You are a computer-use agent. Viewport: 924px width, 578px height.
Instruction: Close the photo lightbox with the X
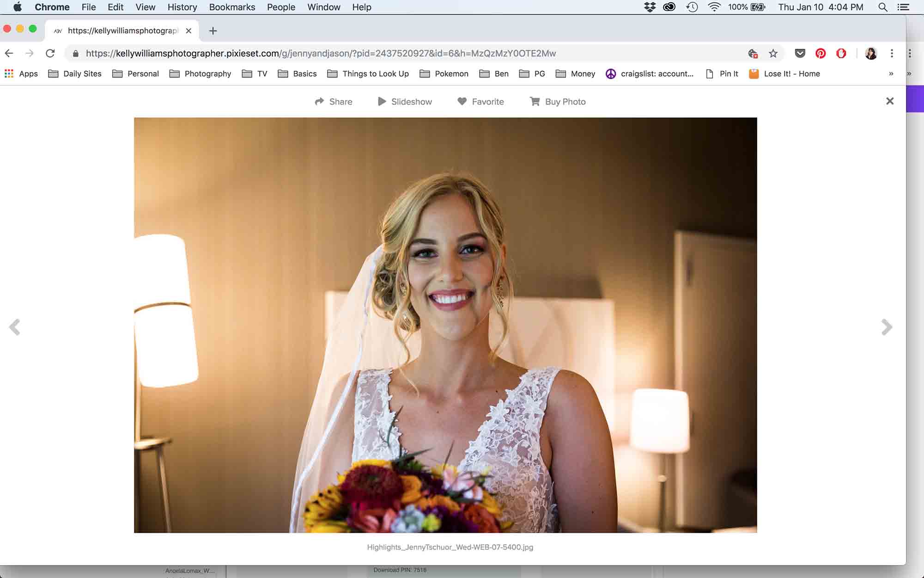pyautogui.click(x=890, y=101)
